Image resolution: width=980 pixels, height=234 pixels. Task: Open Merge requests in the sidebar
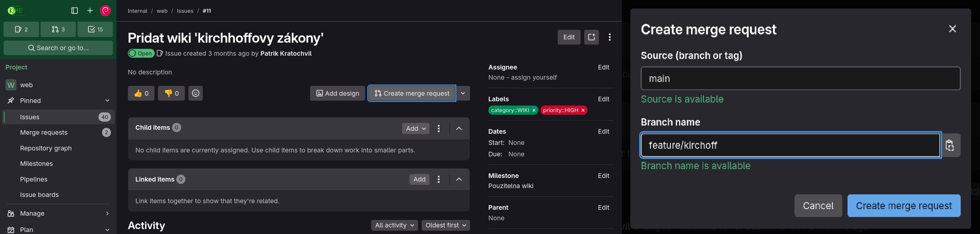point(44,133)
